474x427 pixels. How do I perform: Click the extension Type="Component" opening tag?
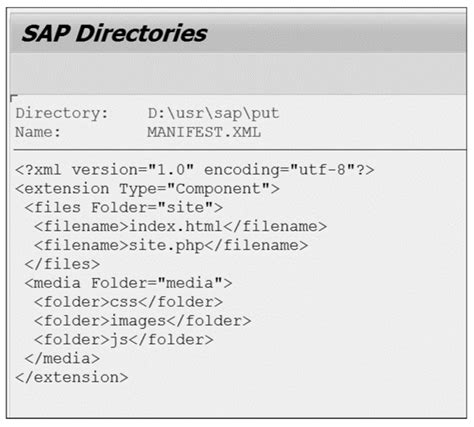(148, 189)
